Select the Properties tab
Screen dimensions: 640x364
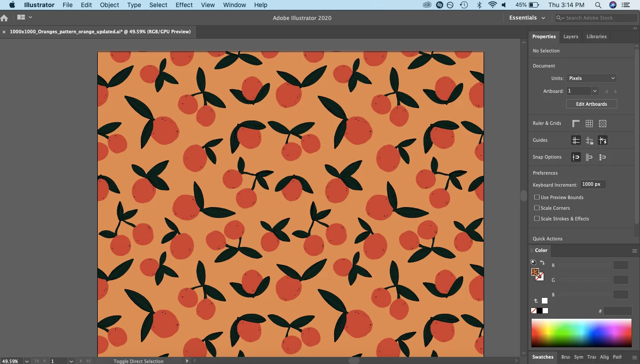544,36
